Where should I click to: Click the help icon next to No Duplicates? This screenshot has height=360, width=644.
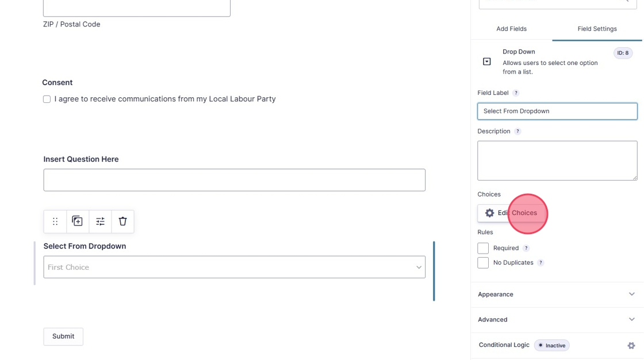pos(540,263)
